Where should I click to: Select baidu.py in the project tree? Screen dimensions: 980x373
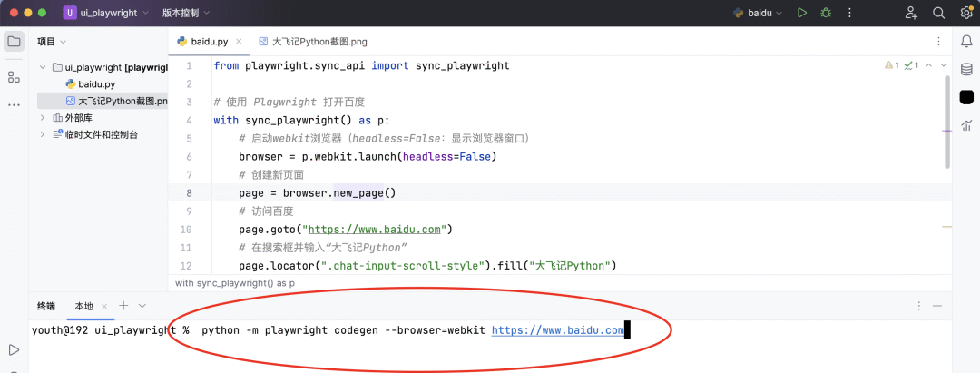(x=96, y=83)
